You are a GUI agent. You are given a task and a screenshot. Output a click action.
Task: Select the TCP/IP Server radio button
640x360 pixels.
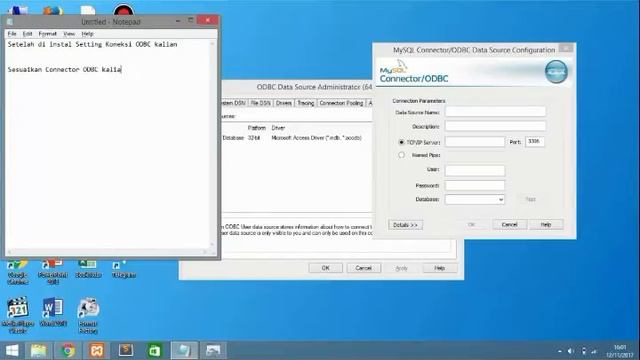point(401,142)
